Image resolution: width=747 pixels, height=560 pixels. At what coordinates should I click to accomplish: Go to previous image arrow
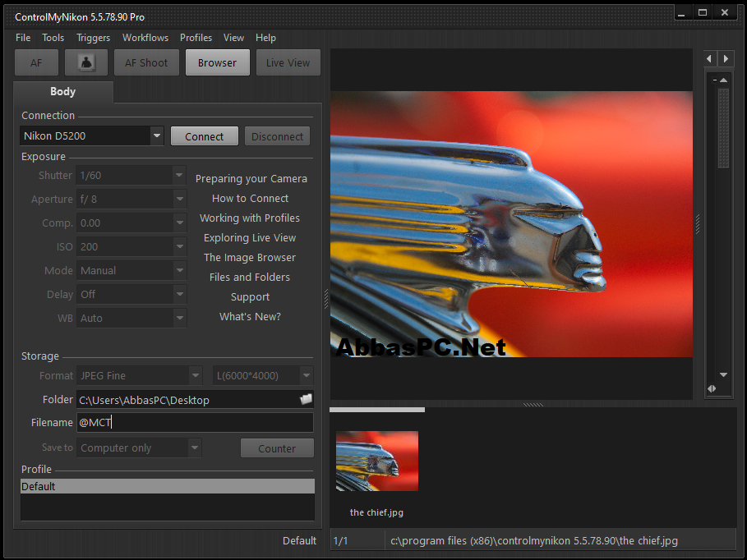(x=709, y=58)
